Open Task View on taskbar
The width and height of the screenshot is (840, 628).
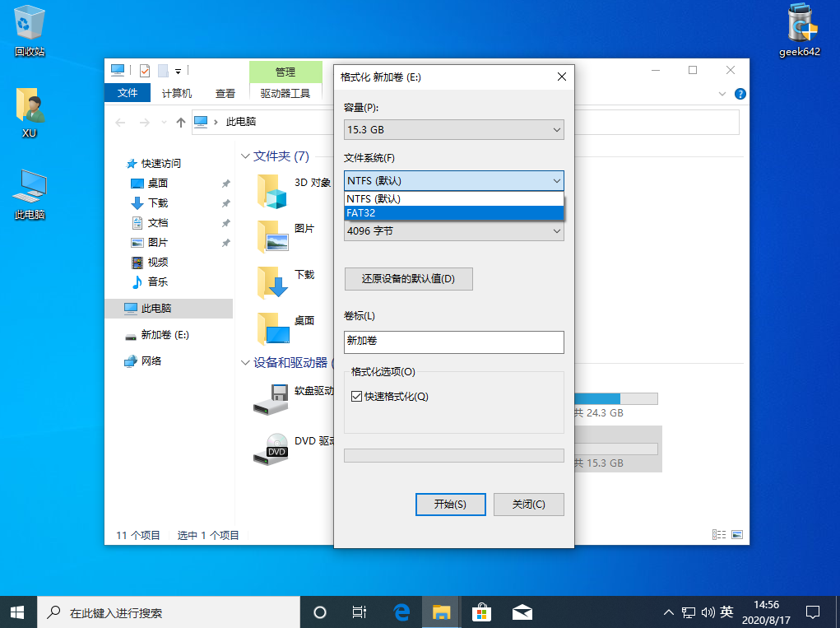[x=359, y=612]
